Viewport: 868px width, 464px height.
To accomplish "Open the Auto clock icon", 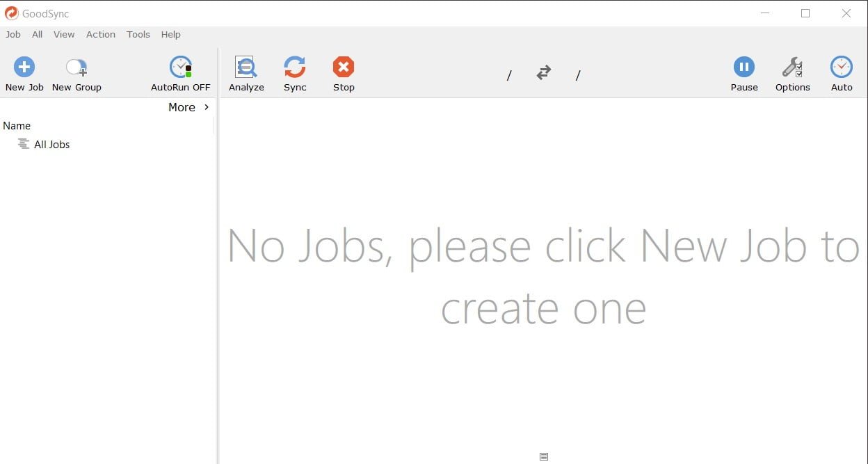I will pyautogui.click(x=842, y=67).
